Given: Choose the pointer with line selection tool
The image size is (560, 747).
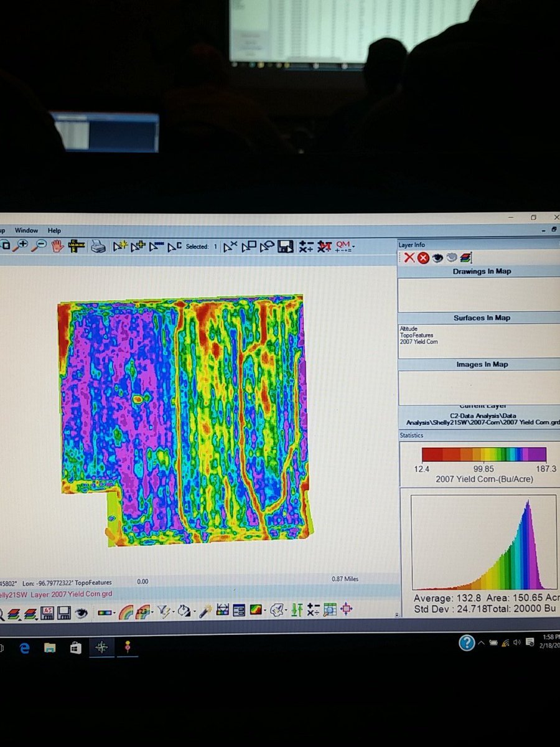Looking at the screenshot, I should click(156, 247).
